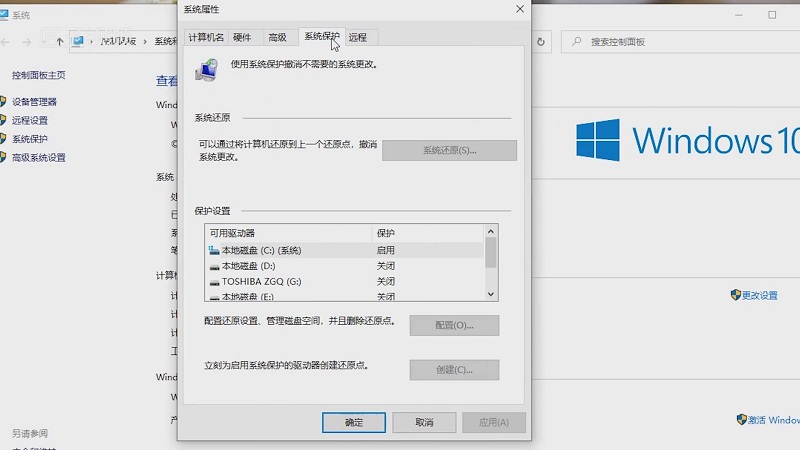
Task: Click the 系统还原(S)... button
Action: (449, 151)
